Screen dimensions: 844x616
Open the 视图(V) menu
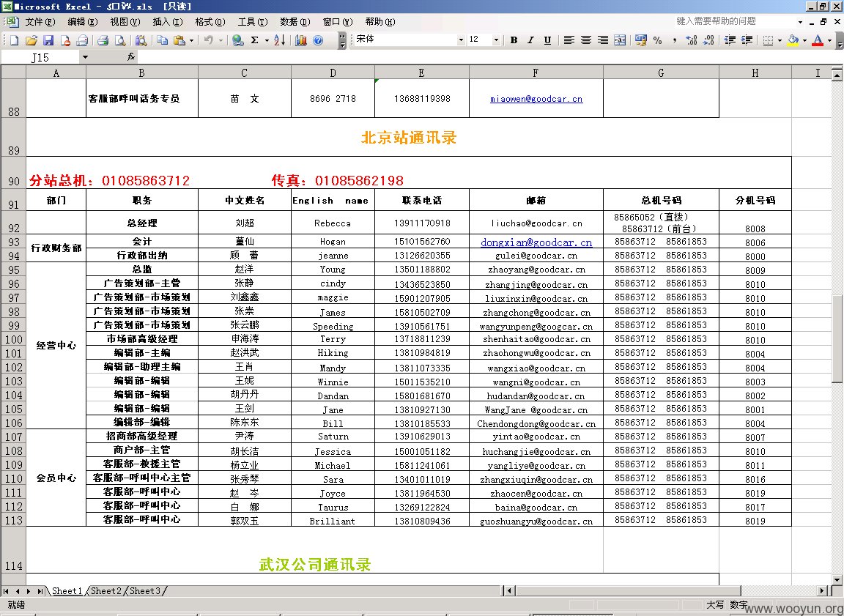(x=125, y=22)
